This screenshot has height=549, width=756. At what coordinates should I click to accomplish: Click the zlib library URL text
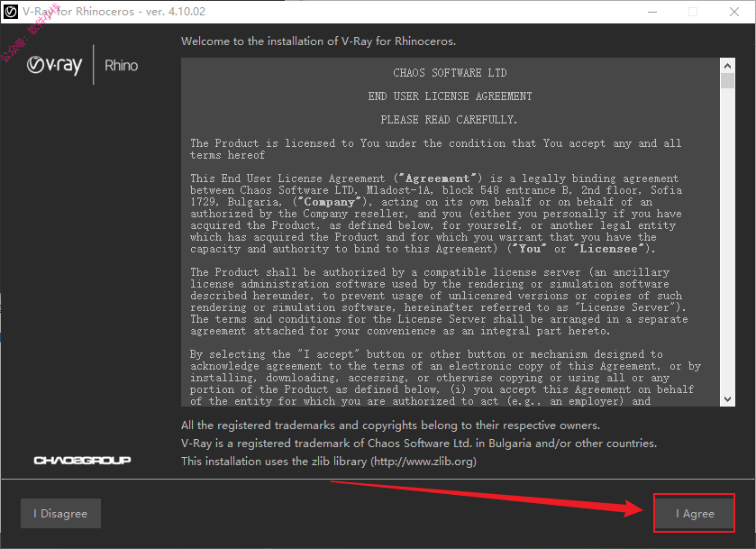click(425, 462)
